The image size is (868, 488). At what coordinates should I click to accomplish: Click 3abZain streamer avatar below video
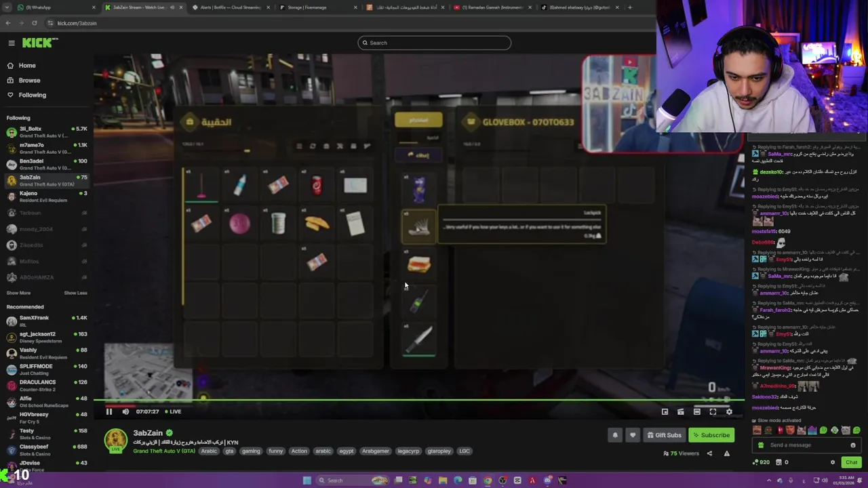pyautogui.click(x=116, y=441)
